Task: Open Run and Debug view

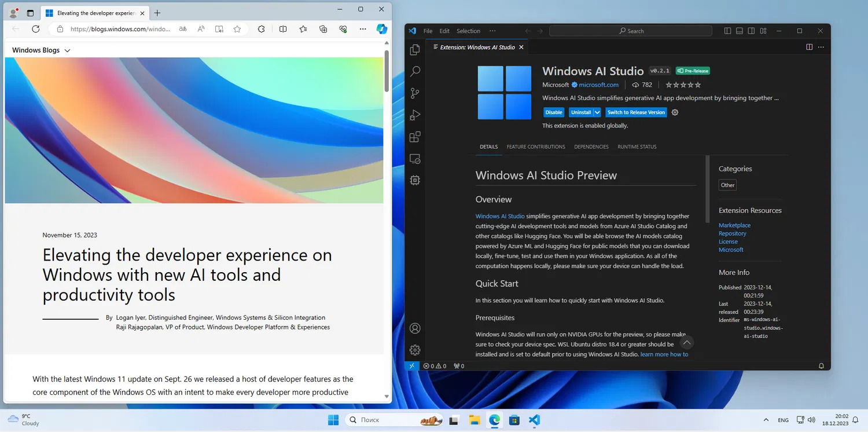Action: coord(414,115)
